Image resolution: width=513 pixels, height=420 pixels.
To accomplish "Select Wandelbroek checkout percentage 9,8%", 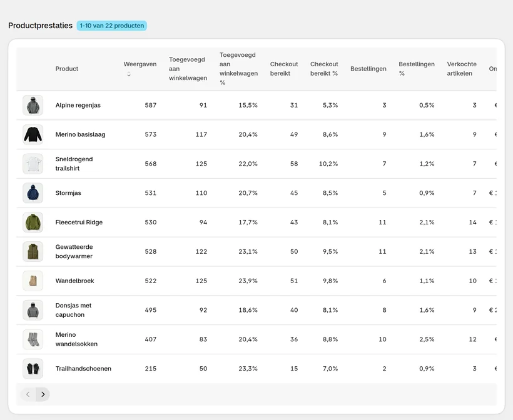I will click(330, 281).
